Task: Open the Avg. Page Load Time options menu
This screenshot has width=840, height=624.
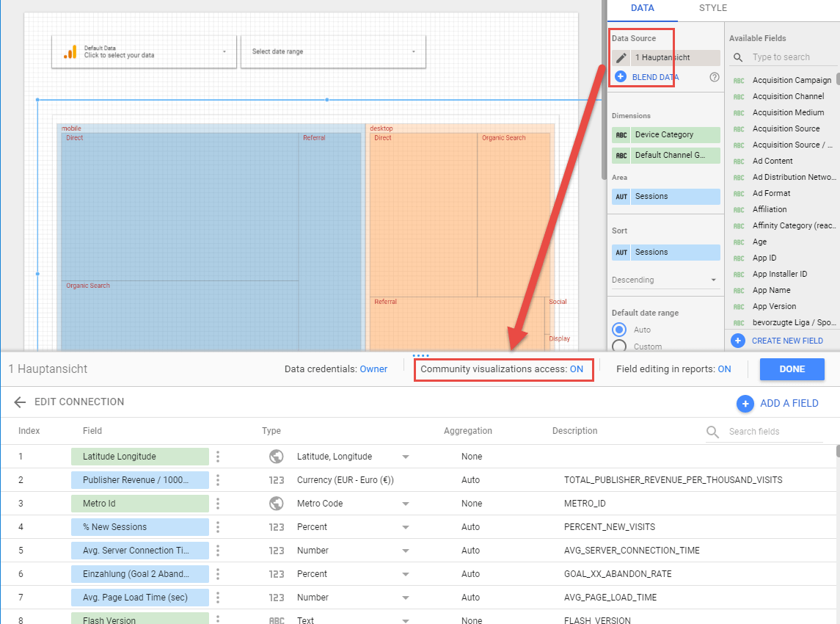Action: [x=217, y=597]
